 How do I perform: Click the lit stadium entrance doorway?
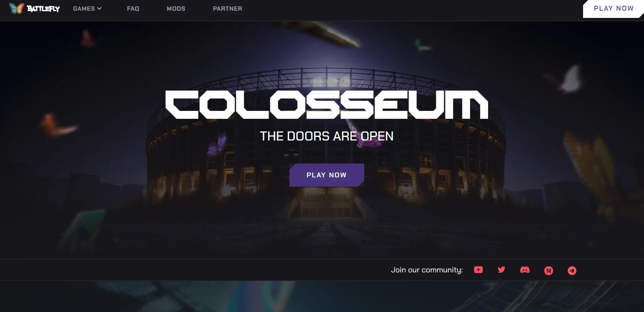(326, 203)
